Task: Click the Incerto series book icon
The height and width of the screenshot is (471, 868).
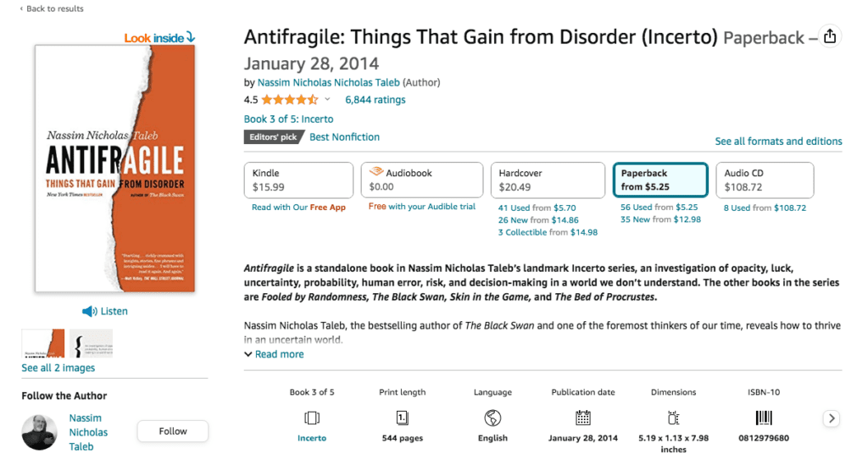Action: [x=312, y=418]
